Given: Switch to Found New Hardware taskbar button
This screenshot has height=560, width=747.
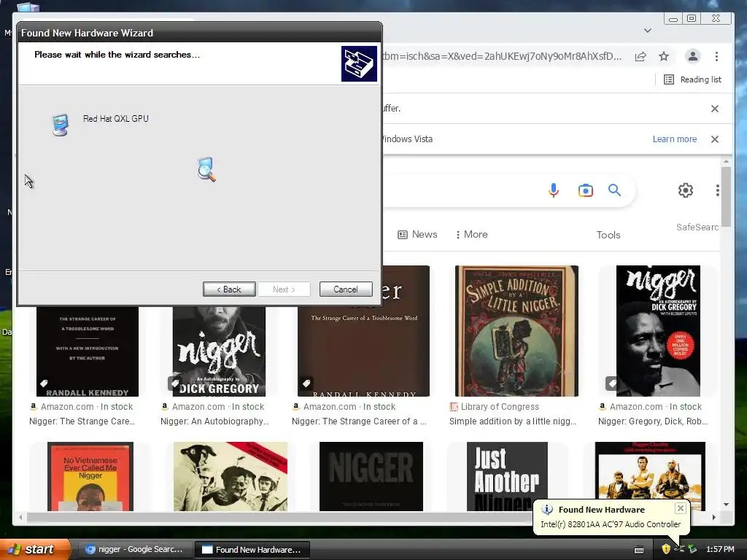Looking at the screenshot, I should (x=252, y=550).
